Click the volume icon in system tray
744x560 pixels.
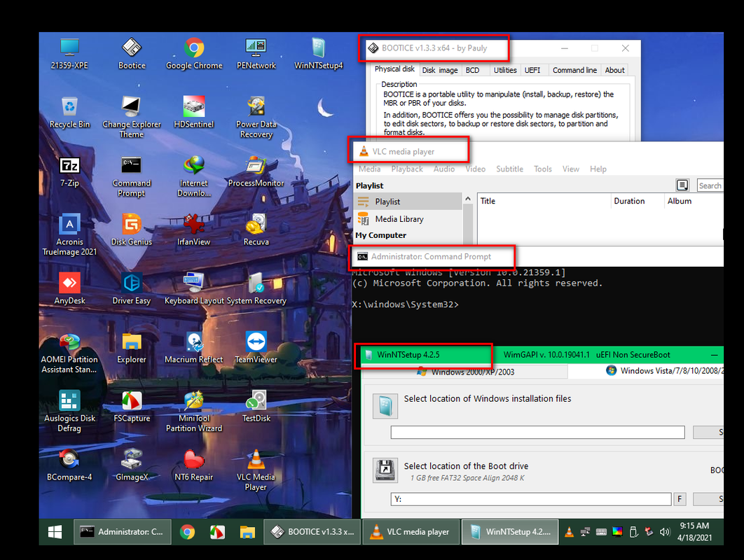pos(665,532)
